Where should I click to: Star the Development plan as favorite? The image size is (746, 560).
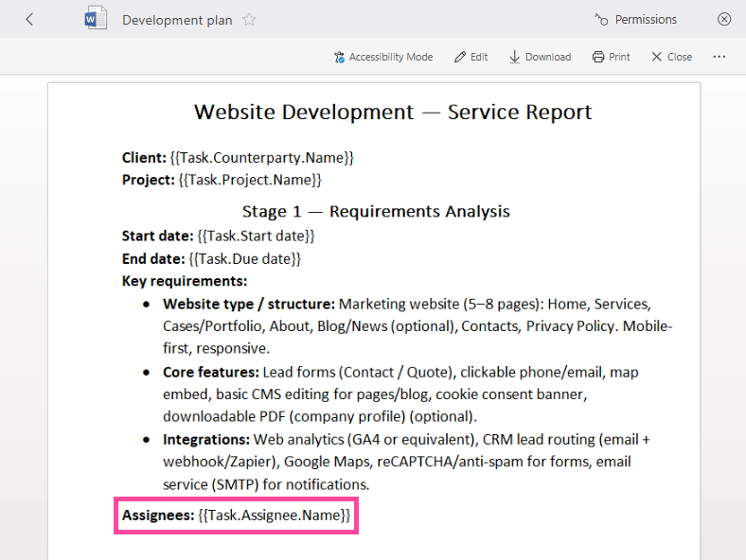249,20
